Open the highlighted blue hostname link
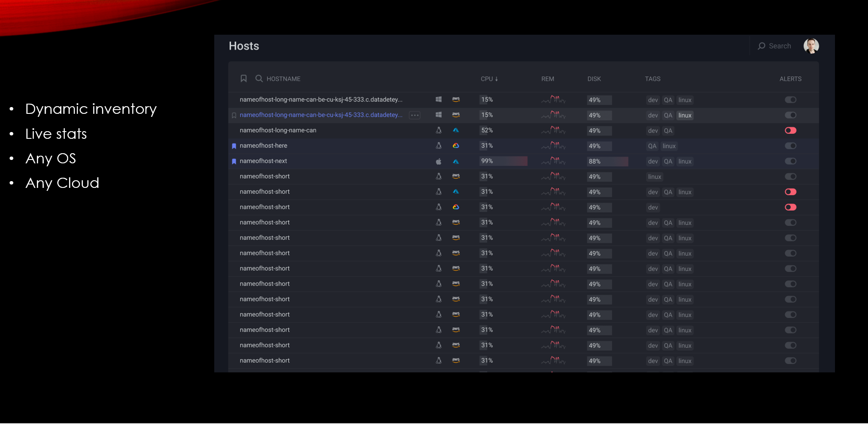Screen dimensions: 868x424 click(321, 115)
